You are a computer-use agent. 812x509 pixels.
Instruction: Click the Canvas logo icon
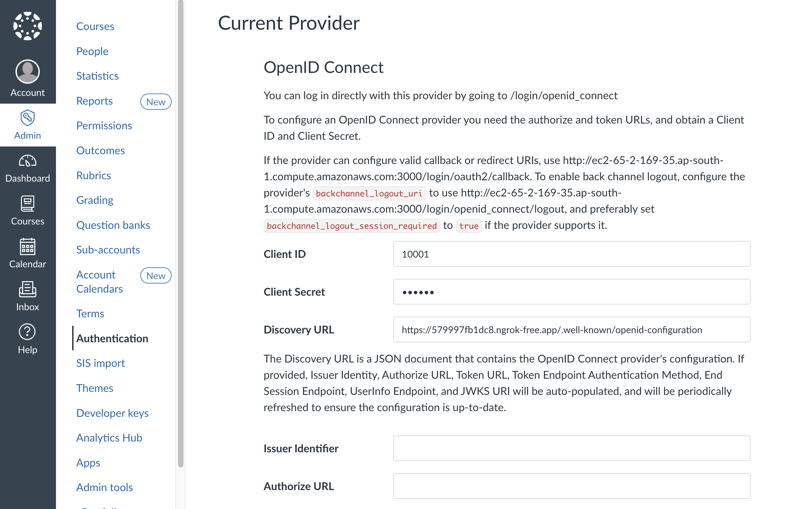[28, 25]
